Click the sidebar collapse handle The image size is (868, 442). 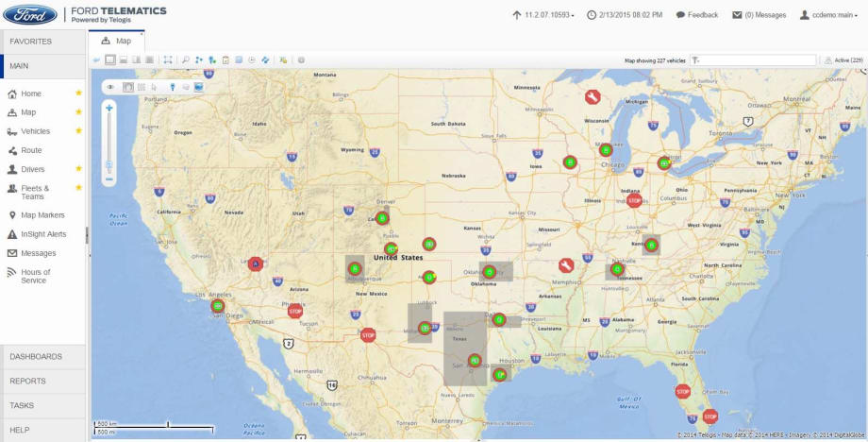click(87, 235)
